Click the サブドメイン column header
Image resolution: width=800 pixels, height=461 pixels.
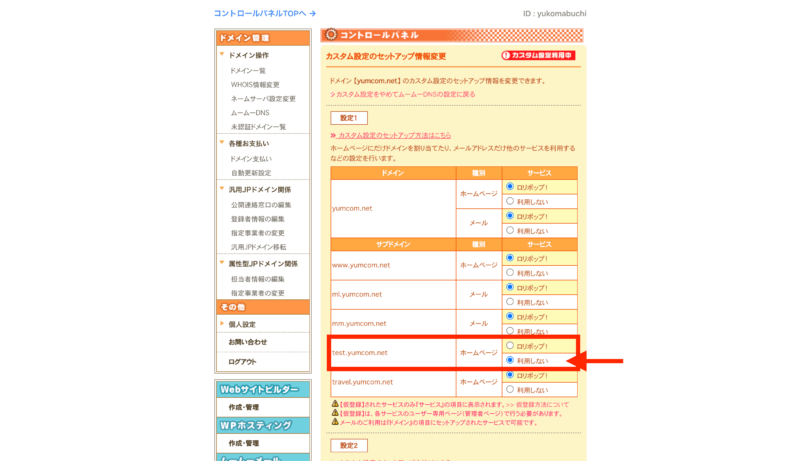(393, 244)
